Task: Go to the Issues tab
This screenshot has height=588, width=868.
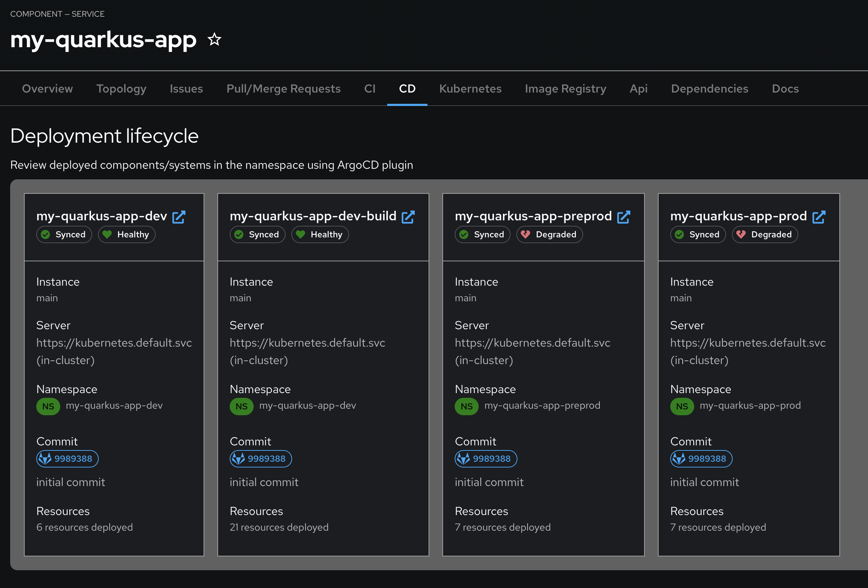Action: coord(187,89)
